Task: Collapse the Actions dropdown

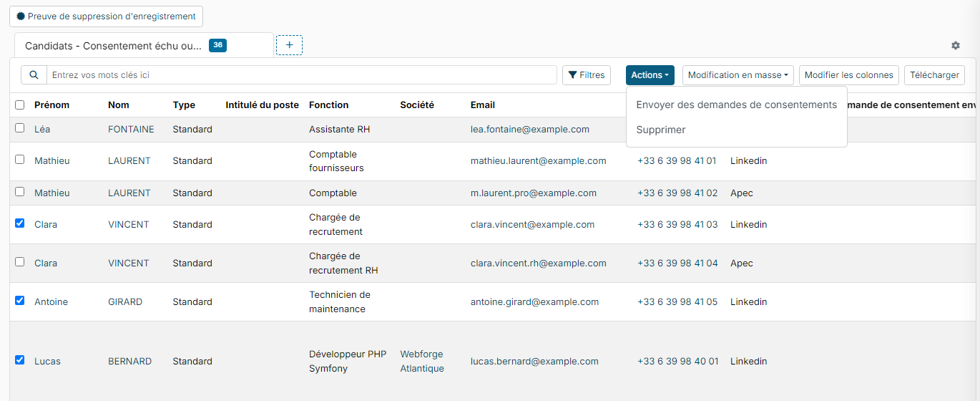Action: pos(650,75)
